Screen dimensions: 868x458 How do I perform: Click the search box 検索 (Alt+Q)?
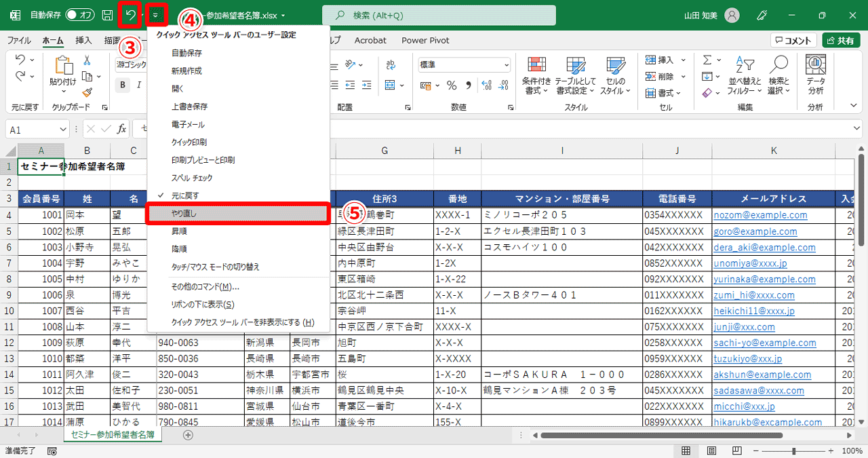[x=439, y=15]
